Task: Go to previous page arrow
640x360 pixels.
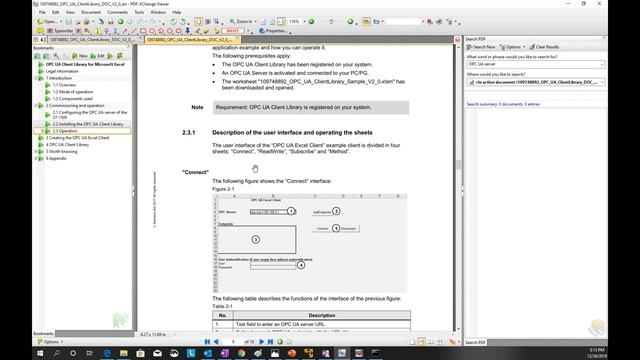Action: pyautogui.click(x=216, y=342)
